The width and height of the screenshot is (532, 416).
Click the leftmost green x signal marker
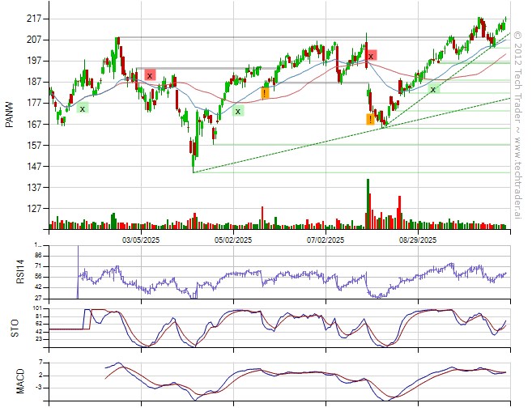point(83,108)
